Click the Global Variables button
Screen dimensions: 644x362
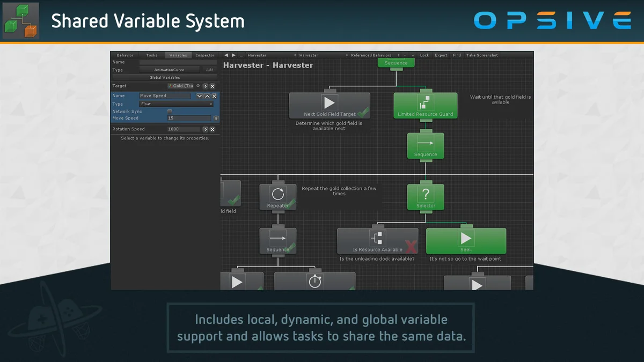[165, 78]
